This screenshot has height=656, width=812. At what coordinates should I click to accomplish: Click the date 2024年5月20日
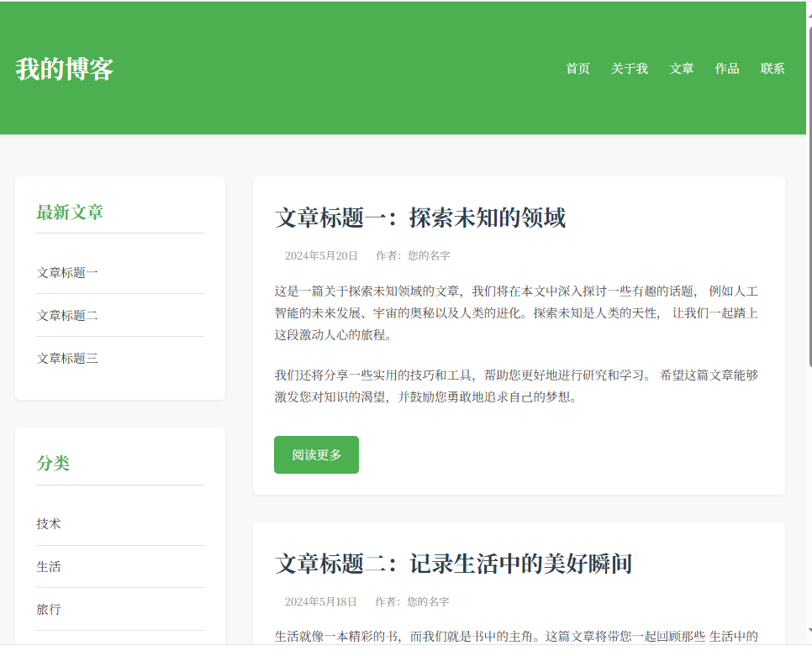(x=321, y=255)
